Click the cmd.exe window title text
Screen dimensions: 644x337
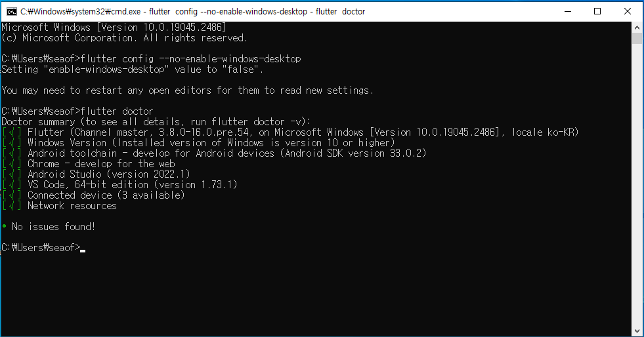(x=192, y=12)
